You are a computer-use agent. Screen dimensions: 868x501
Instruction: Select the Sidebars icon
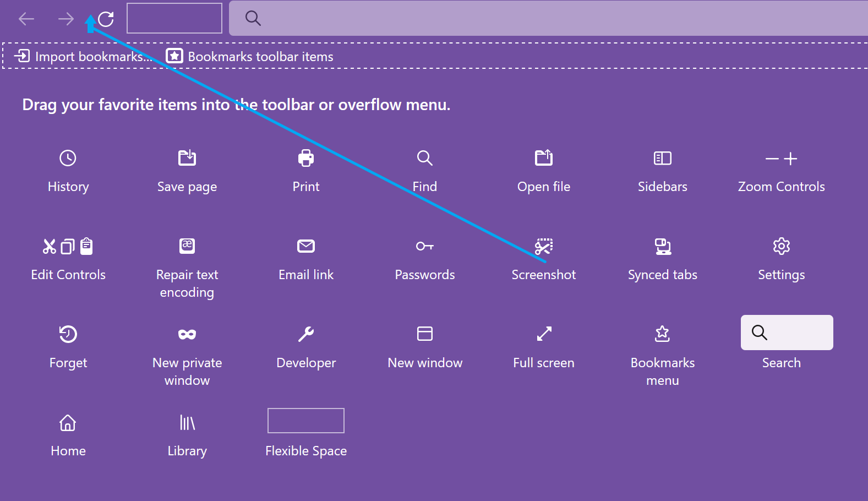coord(662,159)
